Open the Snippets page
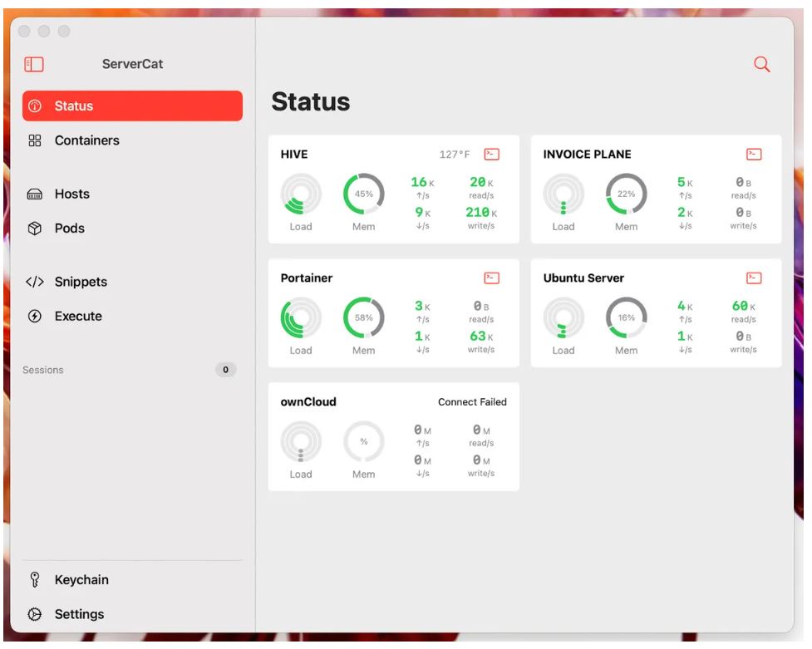This screenshot has width=812, height=649. (x=80, y=282)
